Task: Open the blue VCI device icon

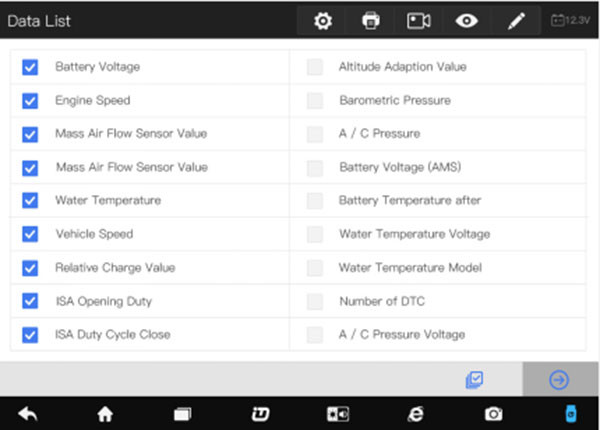Action: coord(571,414)
